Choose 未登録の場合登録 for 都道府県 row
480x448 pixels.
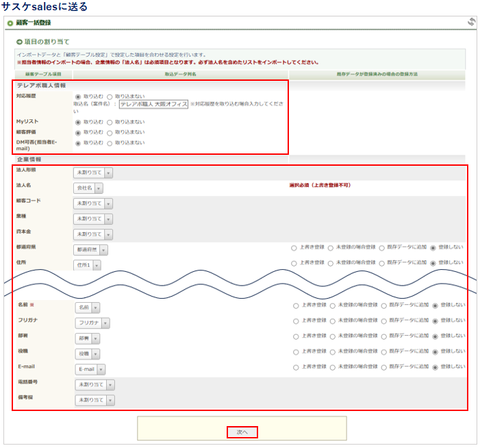331,248
